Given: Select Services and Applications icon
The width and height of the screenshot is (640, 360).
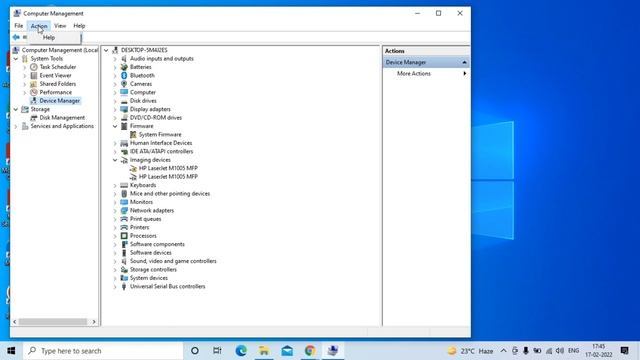Looking at the screenshot, I should point(25,126).
